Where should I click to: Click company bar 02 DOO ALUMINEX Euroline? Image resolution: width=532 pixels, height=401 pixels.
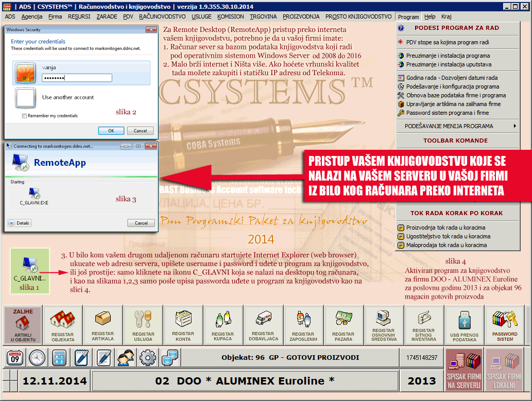pos(245,381)
